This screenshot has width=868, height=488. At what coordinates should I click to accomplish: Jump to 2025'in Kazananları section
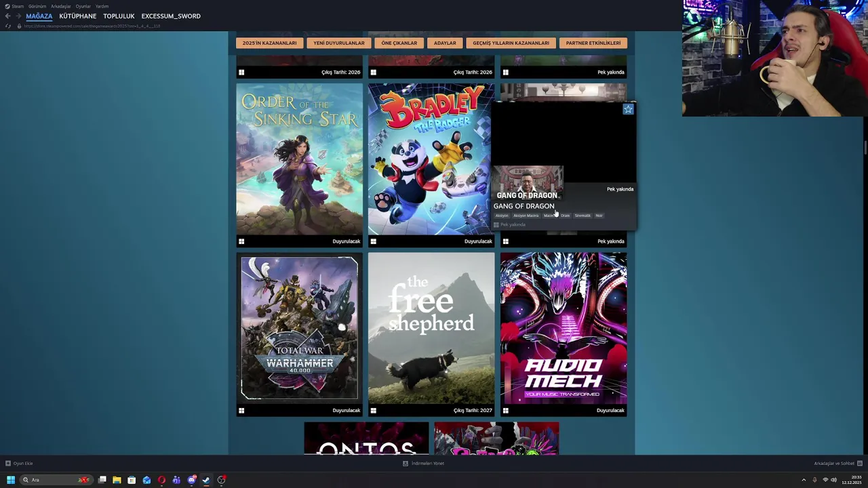point(269,43)
